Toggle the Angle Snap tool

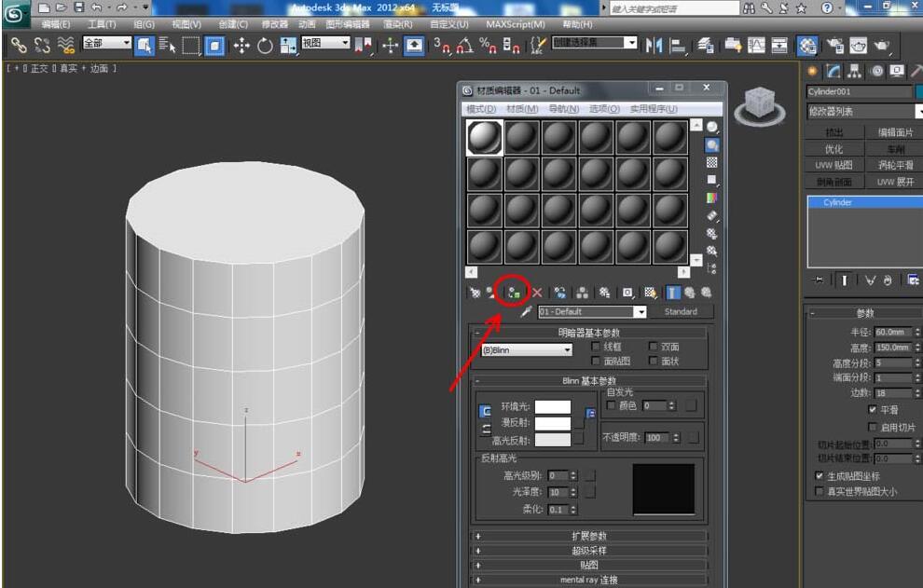[x=464, y=46]
